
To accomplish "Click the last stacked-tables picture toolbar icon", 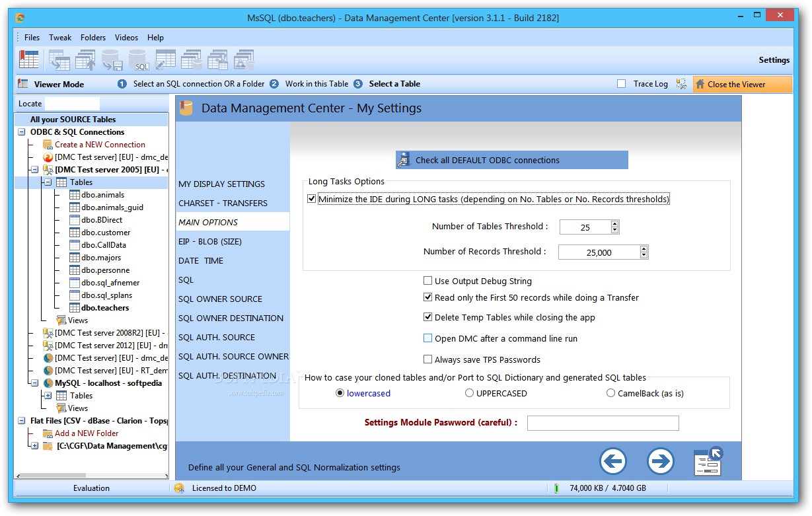I will [x=244, y=60].
